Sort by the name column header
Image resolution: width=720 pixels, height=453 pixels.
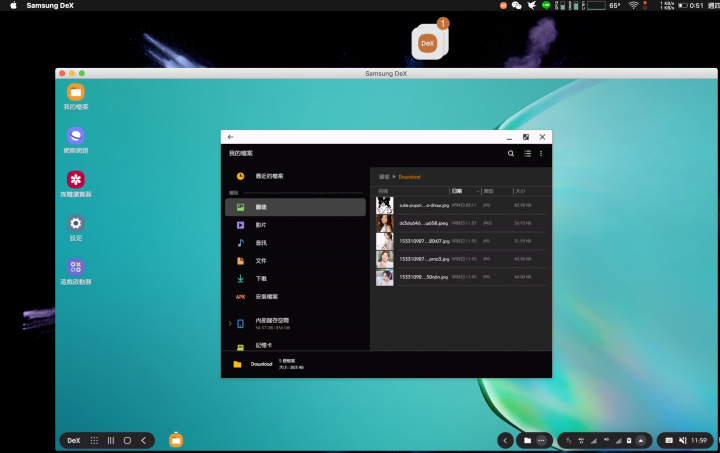383,191
